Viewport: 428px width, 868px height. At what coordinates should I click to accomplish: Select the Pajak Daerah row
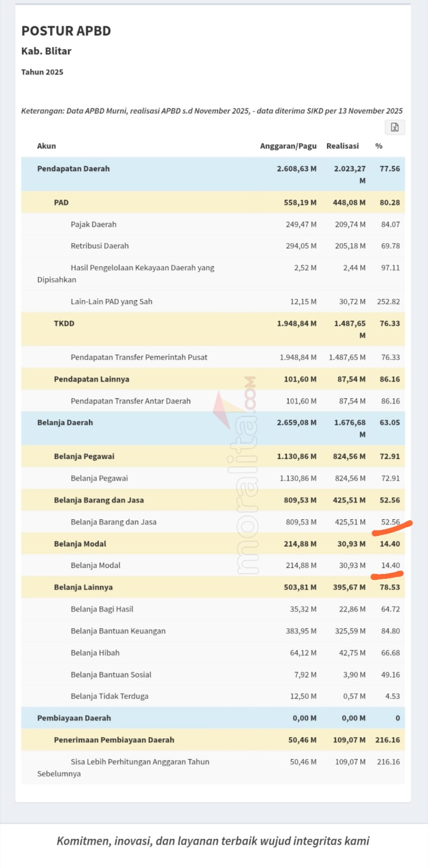point(94,224)
